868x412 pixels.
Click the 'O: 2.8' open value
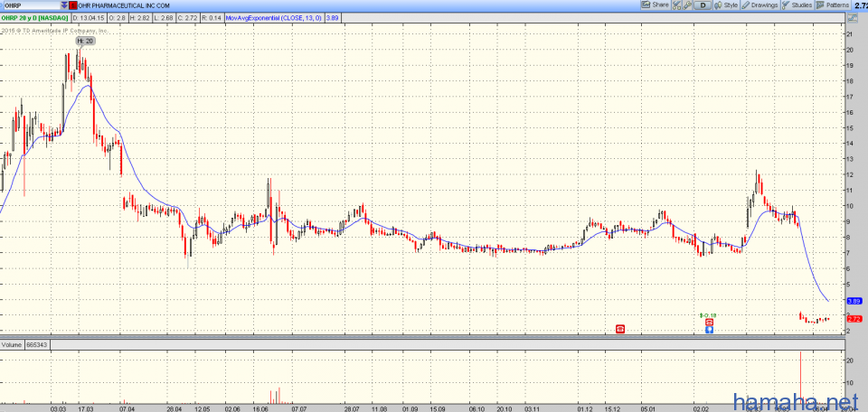click(119, 18)
